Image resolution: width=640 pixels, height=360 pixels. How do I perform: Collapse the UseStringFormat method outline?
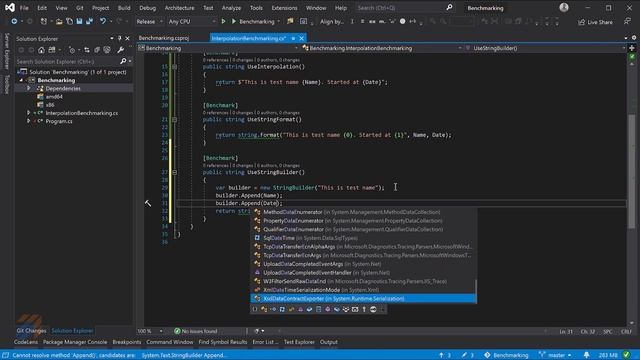(x=174, y=120)
